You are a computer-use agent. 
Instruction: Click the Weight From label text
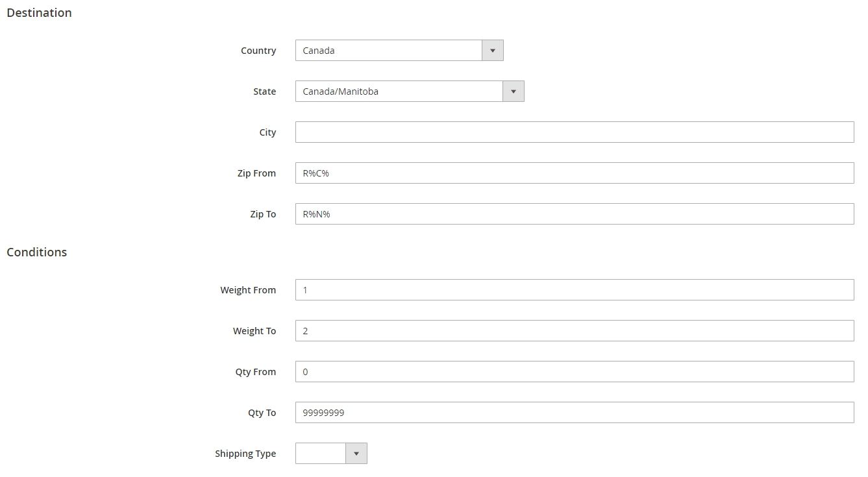tap(248, 290)
